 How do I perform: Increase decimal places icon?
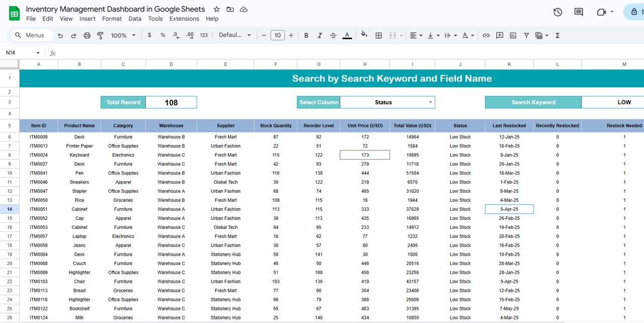point(190,35)
